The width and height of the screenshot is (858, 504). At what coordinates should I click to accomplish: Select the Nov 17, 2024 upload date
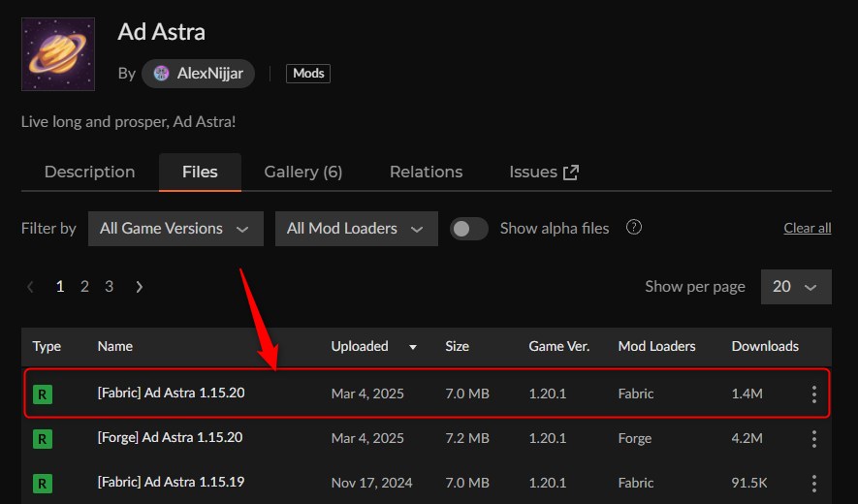[371, 484]
